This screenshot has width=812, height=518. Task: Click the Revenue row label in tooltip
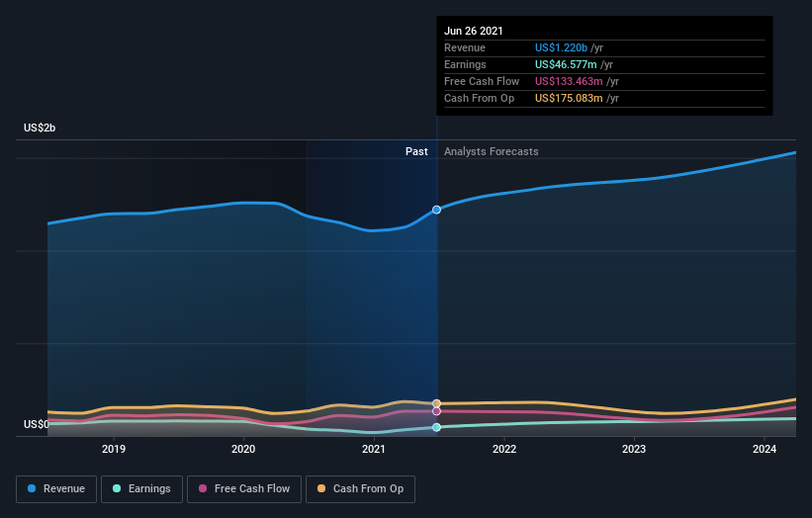point(465,47)
